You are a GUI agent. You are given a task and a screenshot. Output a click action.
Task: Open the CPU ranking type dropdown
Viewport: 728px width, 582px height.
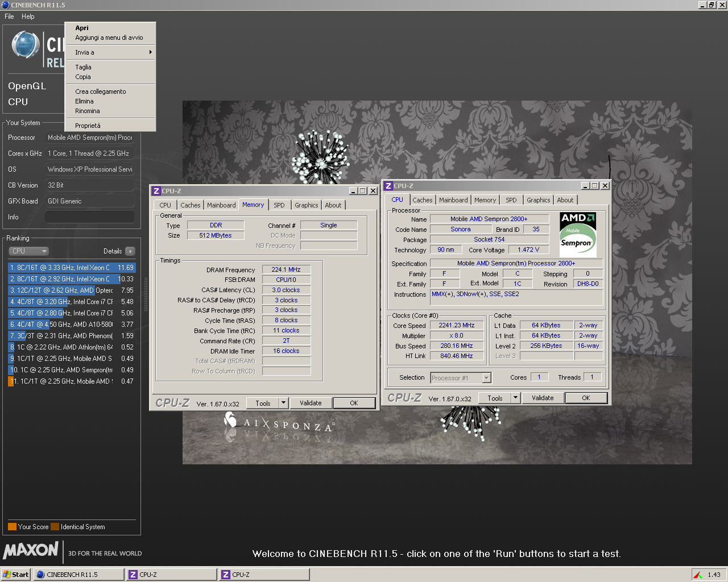[x=28, y=251]
